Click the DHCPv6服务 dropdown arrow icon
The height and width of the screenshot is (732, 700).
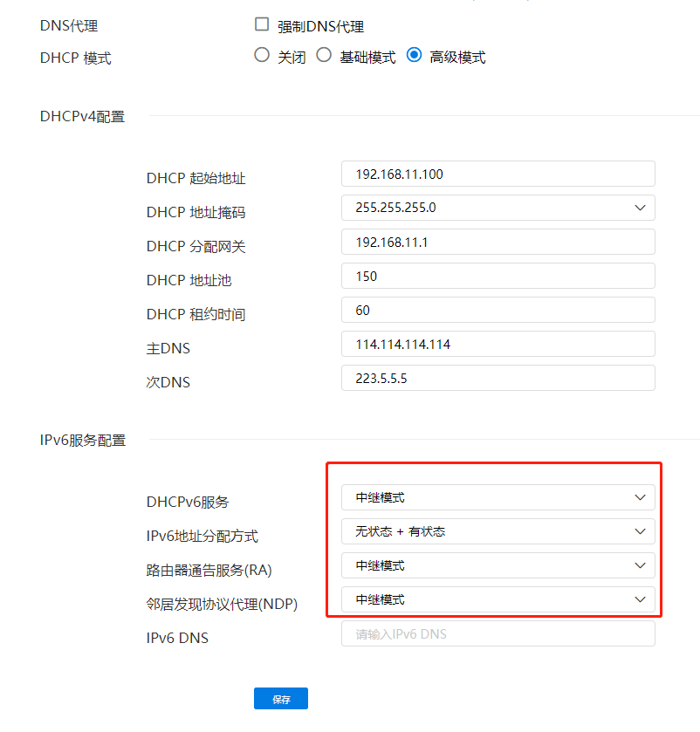[x=640, y=497]
